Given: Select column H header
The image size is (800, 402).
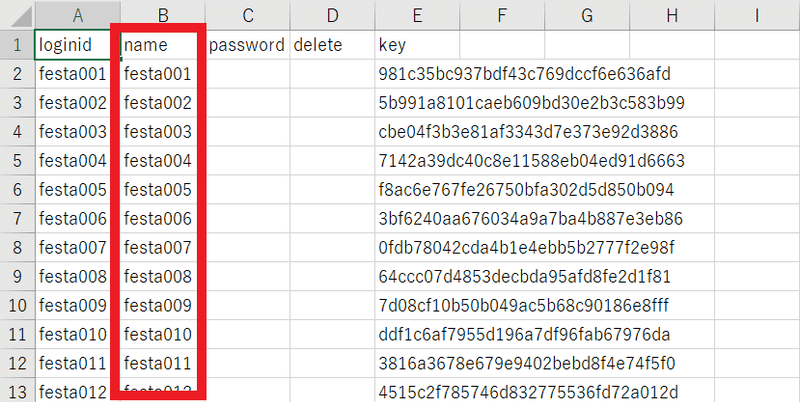Looking at the screenshot, I should 672,16.
